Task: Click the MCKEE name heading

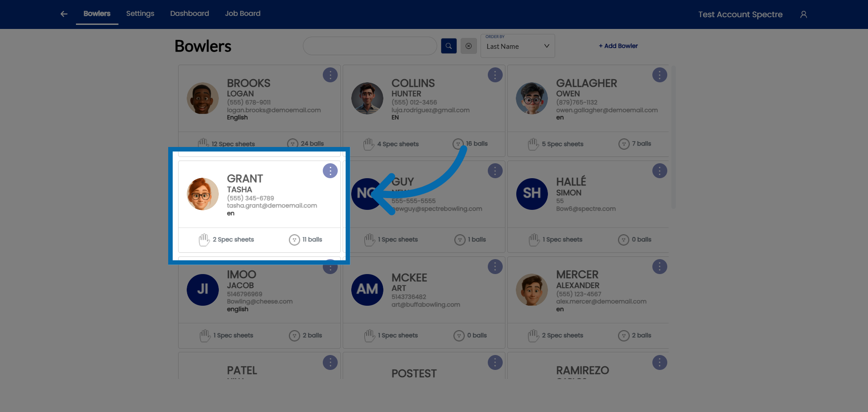Action: pyautogui.click(x=409, y=278)
